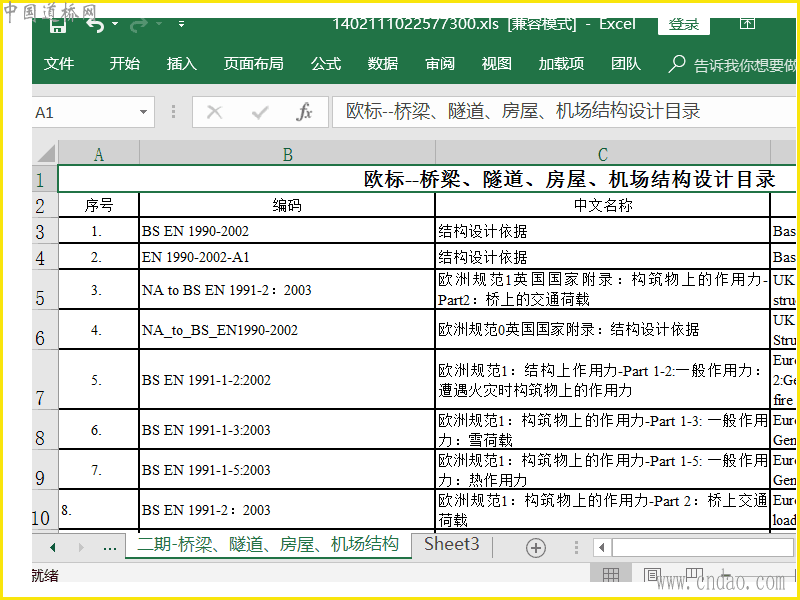The width and height of the screenshot is (800, 600).
Task: Click the 中文名称 header cell
Action: click(x=603, y=205)
